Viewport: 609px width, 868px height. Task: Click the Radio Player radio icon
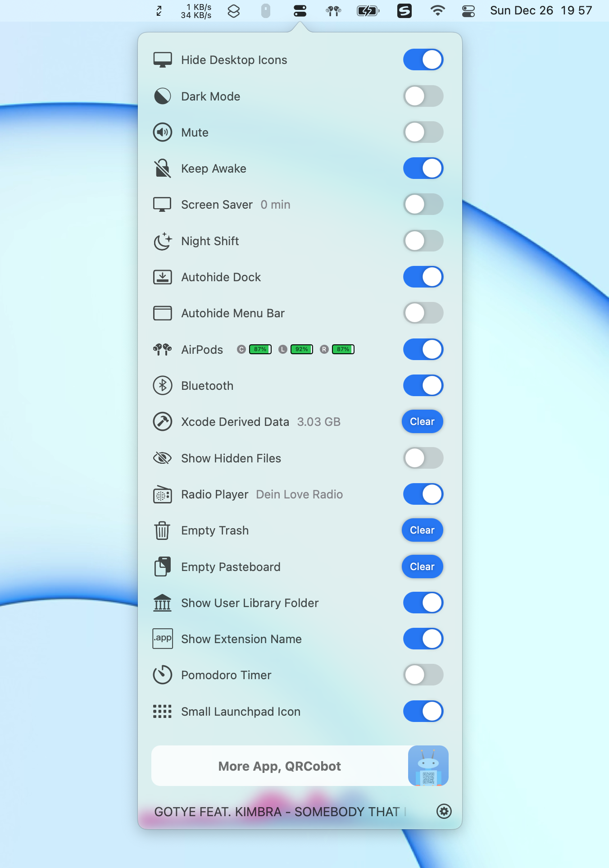pyautogui.click(x=162, y=494)
